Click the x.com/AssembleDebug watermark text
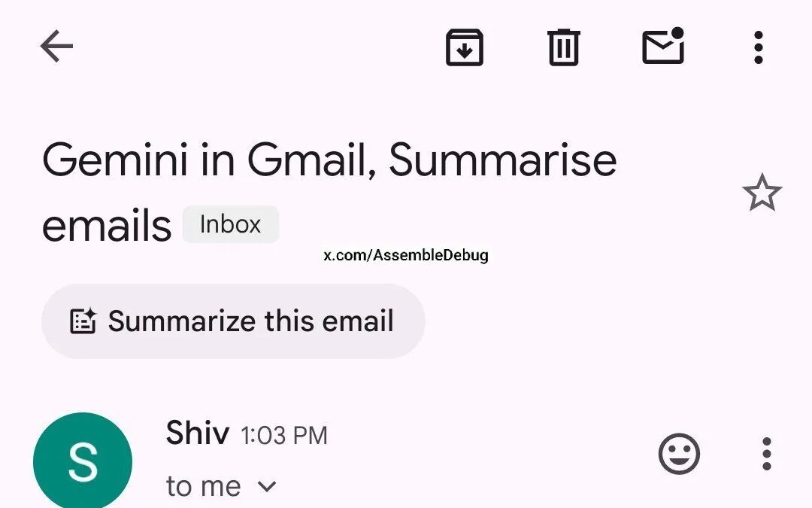The image size is (812, 508). [x=406, y=255]
